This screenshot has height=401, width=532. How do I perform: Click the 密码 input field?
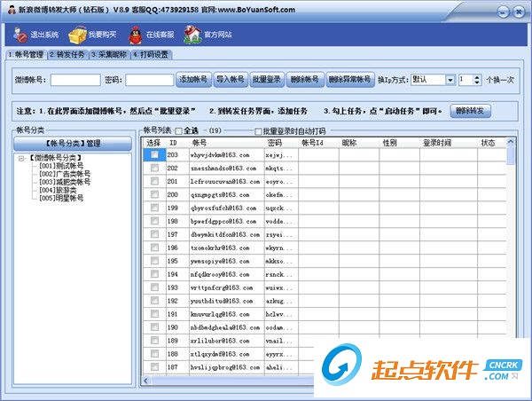point(150,80)
